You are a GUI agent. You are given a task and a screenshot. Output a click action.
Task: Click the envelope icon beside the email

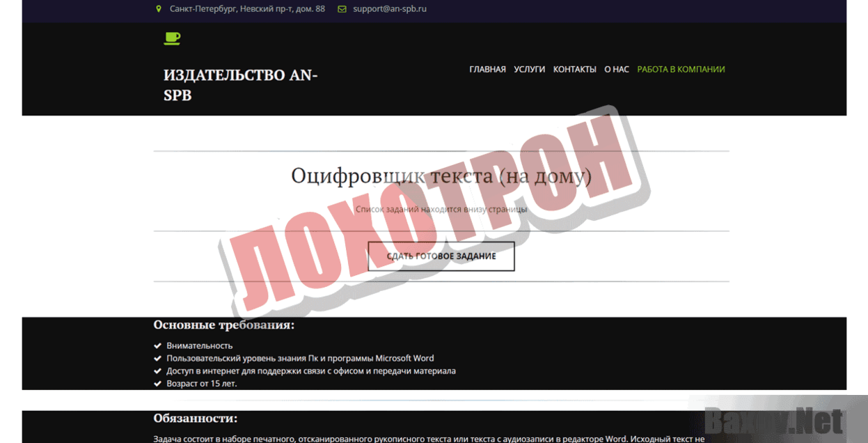[x=341, y=9]
